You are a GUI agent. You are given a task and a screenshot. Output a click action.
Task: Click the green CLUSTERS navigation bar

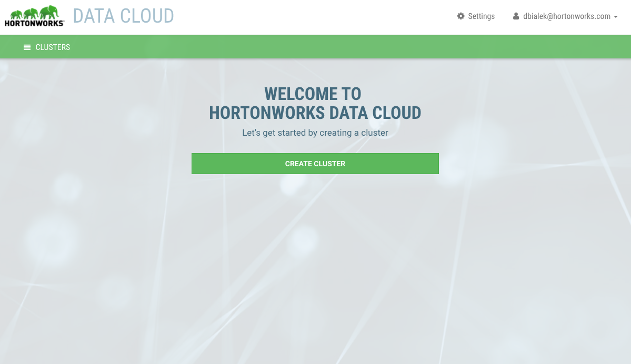(316, 47)
